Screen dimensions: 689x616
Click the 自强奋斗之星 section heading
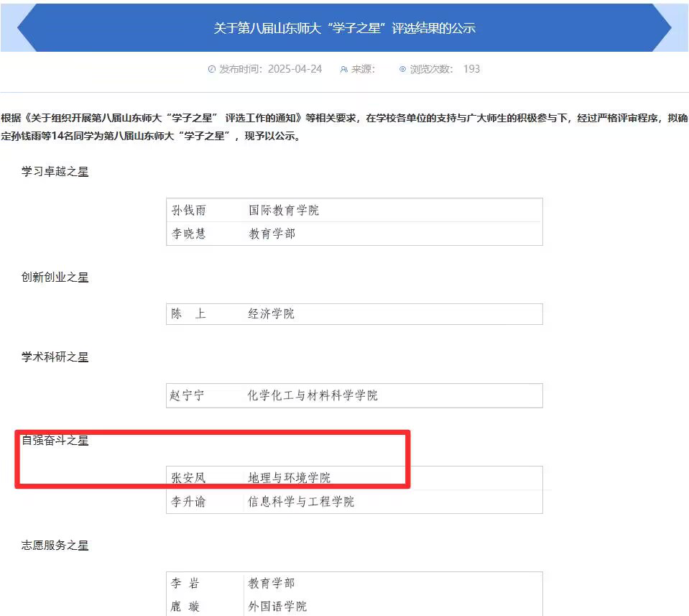pos(55,440)
